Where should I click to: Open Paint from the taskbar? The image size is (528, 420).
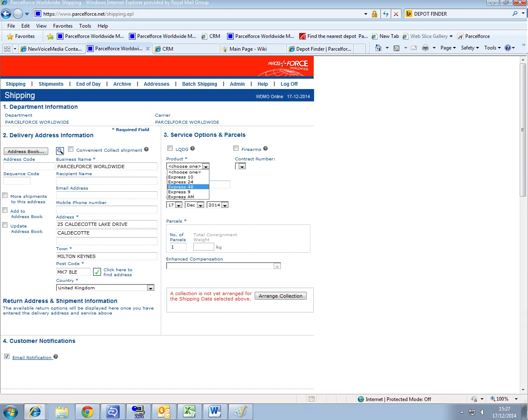click(240, 412)
